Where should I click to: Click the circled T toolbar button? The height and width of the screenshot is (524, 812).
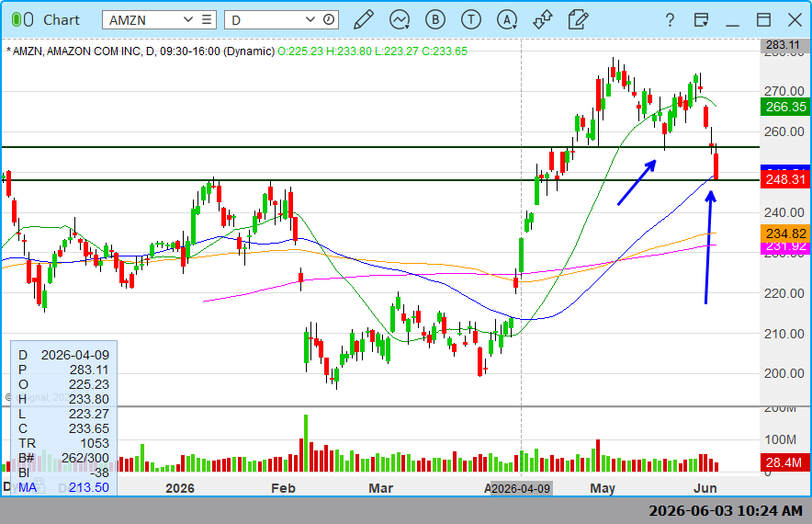tap(470, 19)
